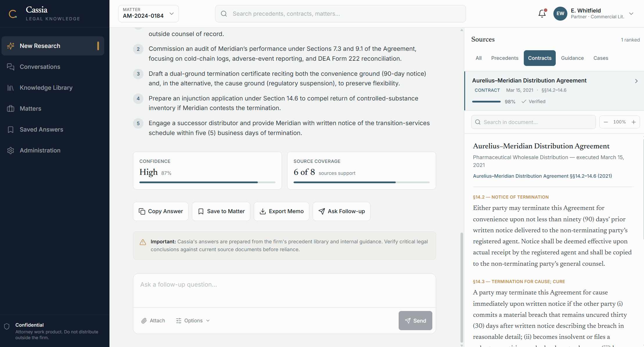Viewport: 644px width, 347px height.
Task: Go to Conversations section
Action: pyautogui.click(x=53, y=67)
